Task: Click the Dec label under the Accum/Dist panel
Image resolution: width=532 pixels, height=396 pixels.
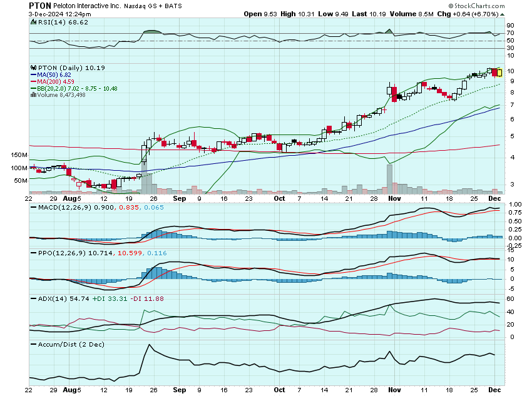Action: [494, 390]
